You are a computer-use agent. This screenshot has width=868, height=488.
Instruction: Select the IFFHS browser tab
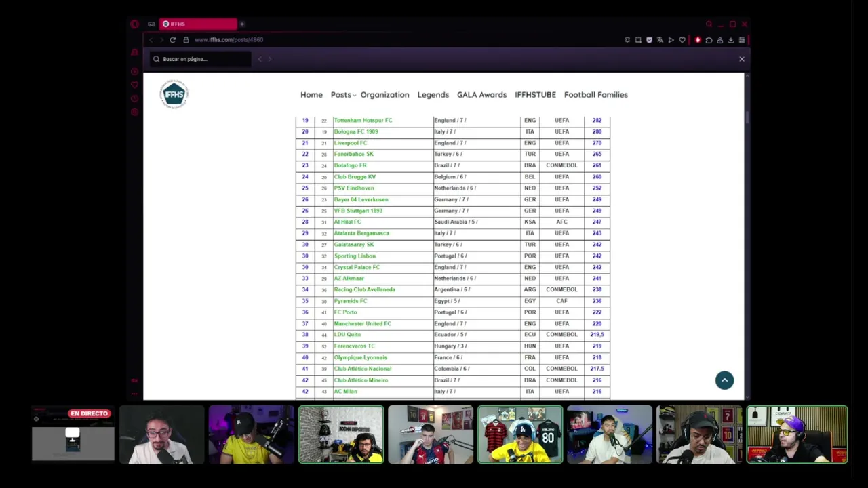[x=198, y=24]
